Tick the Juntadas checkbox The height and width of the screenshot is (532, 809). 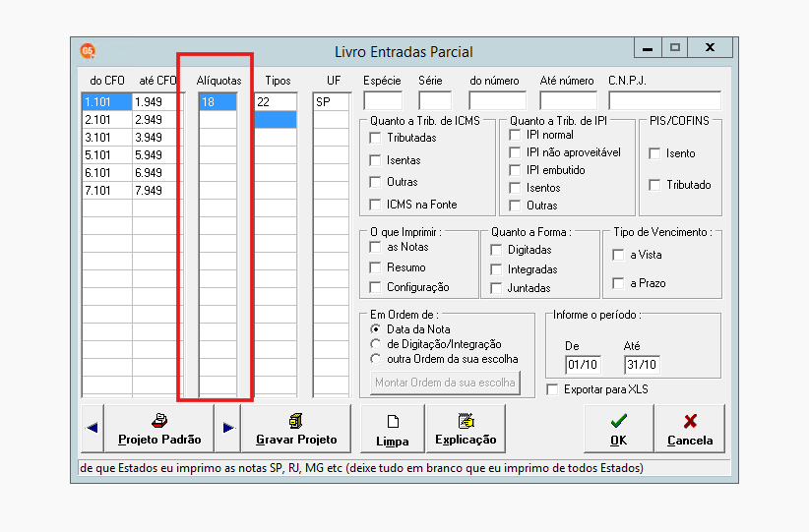coord(496,288)
